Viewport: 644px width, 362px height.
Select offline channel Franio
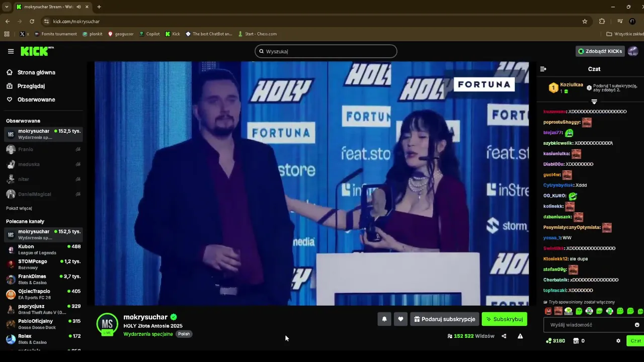pyautogui.click(x=43, y=149)
